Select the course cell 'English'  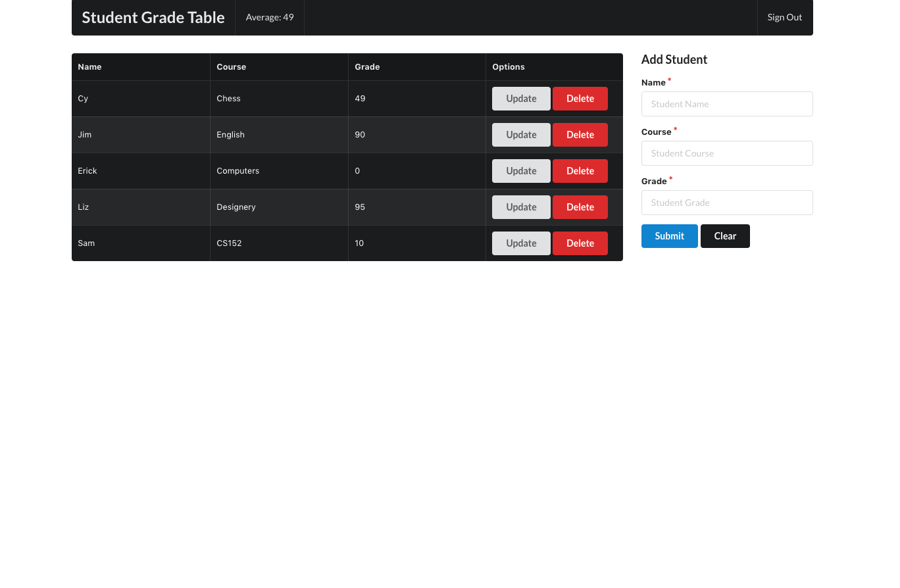(x=279, y=135)
